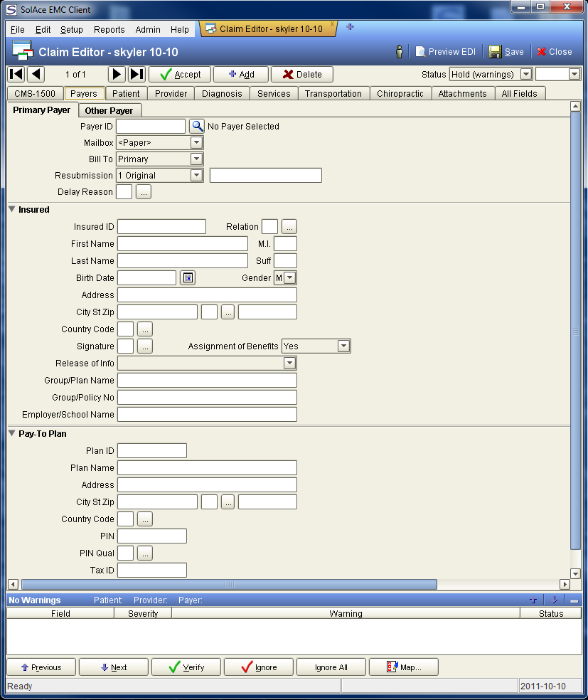The image size is (588, 700).
Task: Verify the claim
Action: coord(186,667)
